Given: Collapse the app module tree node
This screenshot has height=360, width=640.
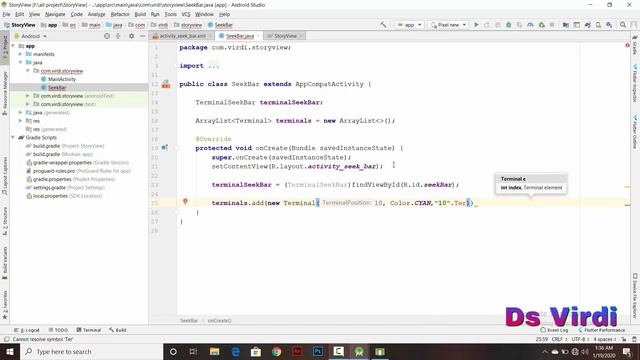Looking at the screenshot, I should [13, 46].
